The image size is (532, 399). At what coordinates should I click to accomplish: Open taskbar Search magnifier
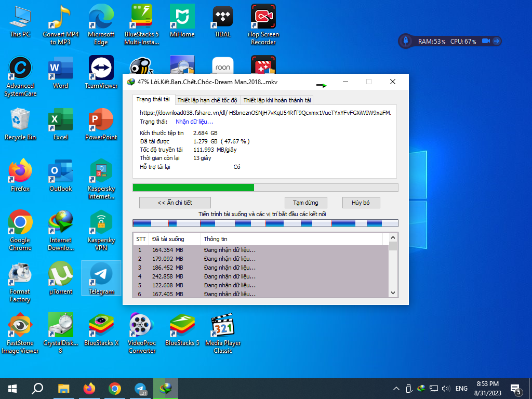(x=37, y=389)
